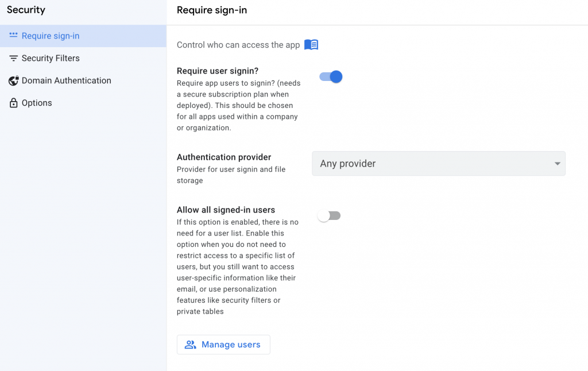Disable the Require user signin toggle

(331, 77)
